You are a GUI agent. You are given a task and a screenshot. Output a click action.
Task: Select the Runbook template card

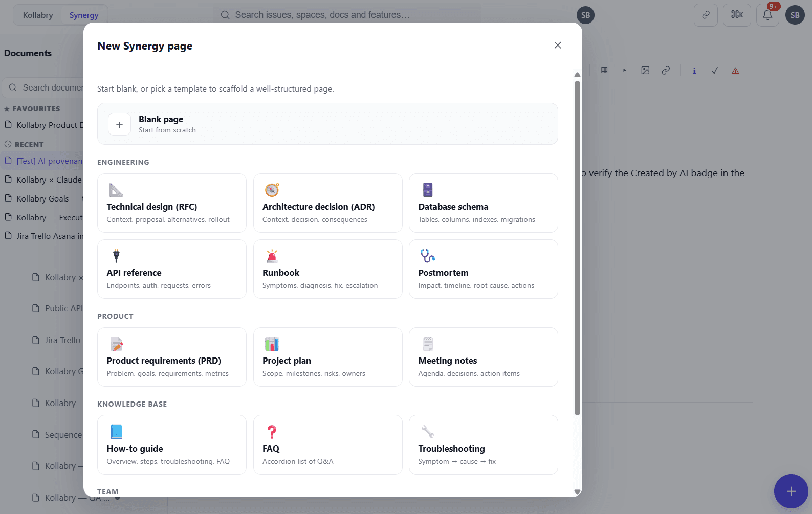328,269
